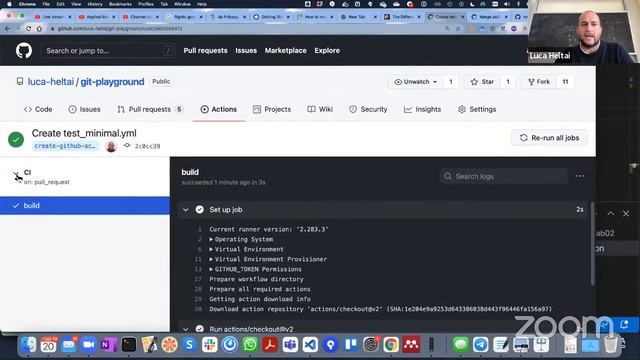Star the git-playground repository
640x360 pixels.
(482, 82)
